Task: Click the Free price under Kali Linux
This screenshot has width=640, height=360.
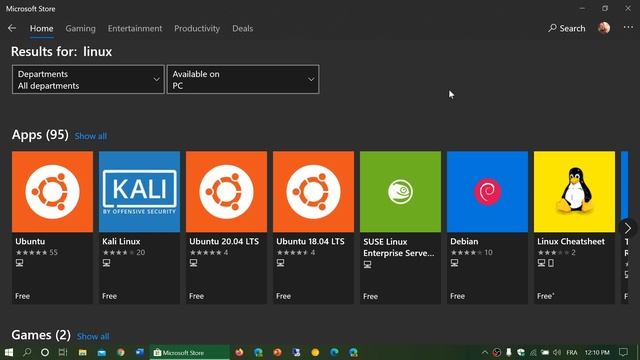Action: point(109,296)
